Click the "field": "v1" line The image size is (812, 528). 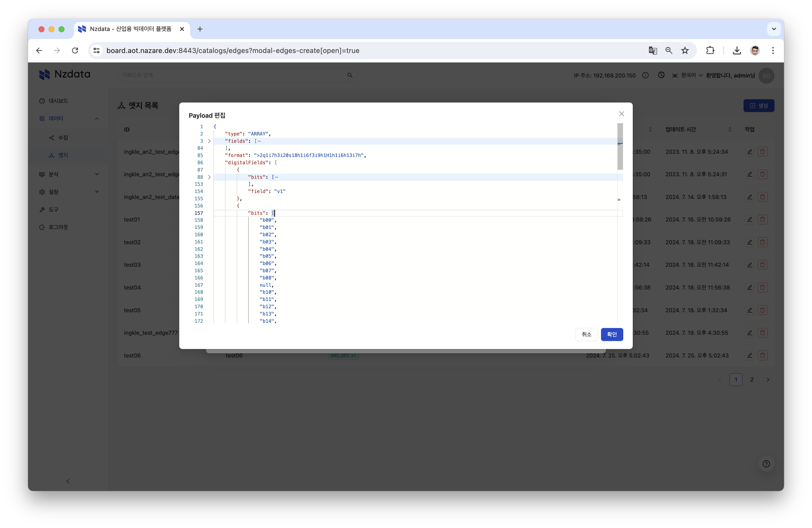pyautogui.click(x=266, y=191)
